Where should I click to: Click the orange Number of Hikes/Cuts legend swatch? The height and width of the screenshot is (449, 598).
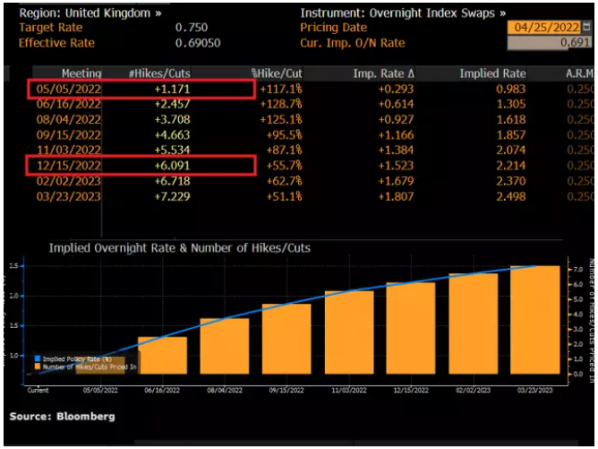[37, 367]
